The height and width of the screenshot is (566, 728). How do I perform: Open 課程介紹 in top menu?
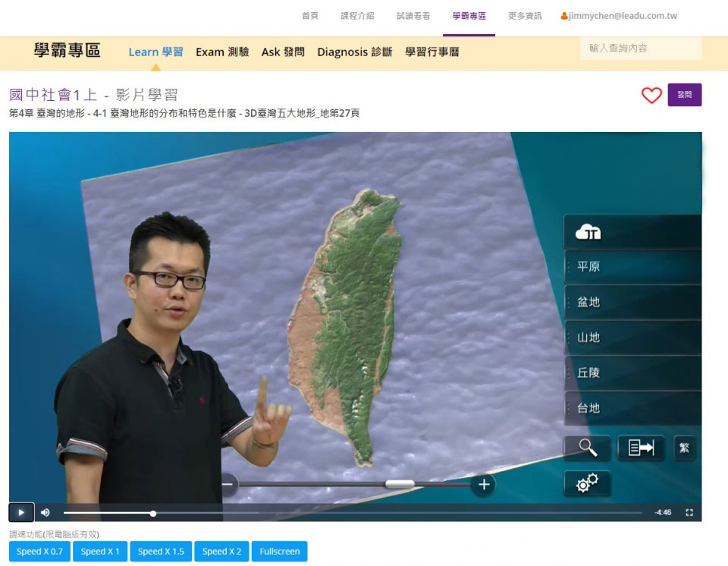click(357, 16)
